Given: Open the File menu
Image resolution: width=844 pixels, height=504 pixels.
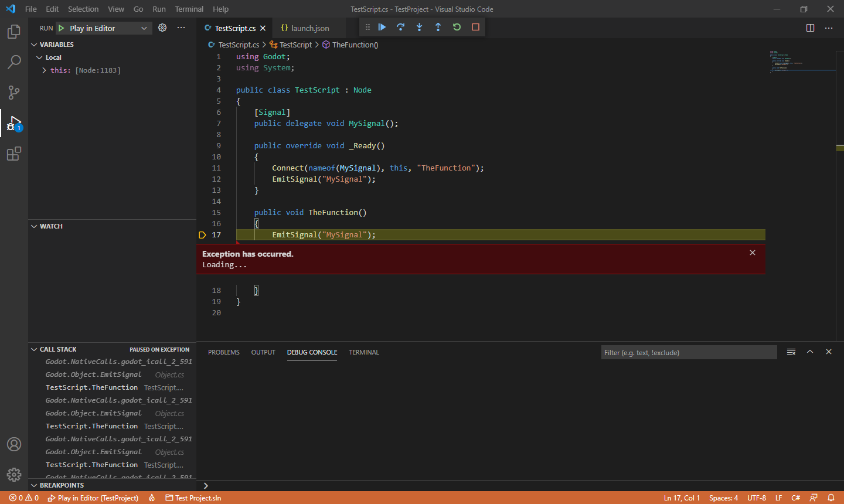Looking at the screenshot, I should (x=31, y=9).
